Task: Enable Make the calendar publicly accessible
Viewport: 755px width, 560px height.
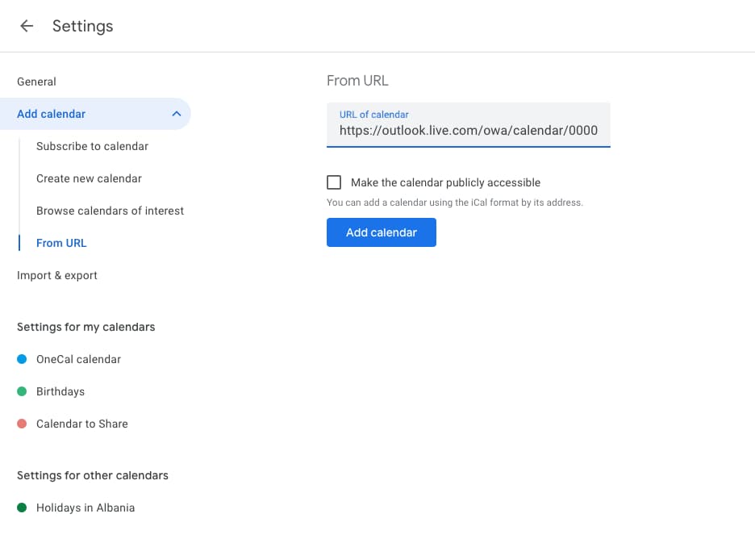Action: point(334,182)
